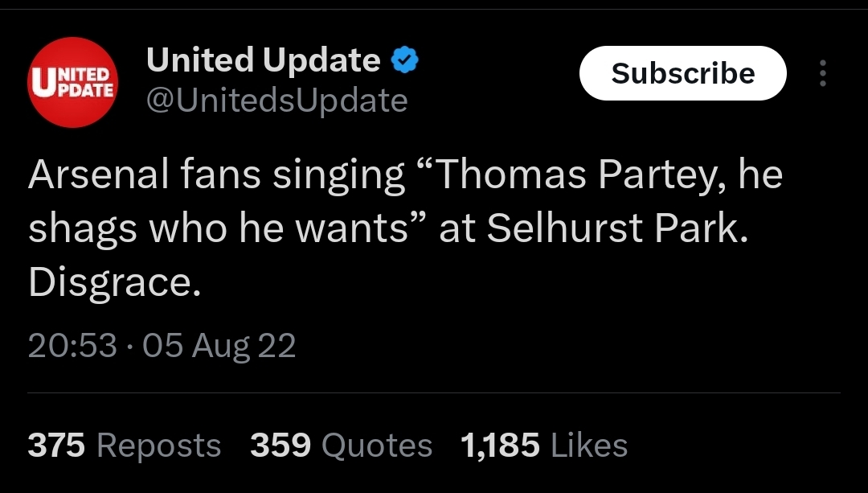Select the word Disgrace in the post
This screenshot has width=868, height=493.
tap(114, 282)
